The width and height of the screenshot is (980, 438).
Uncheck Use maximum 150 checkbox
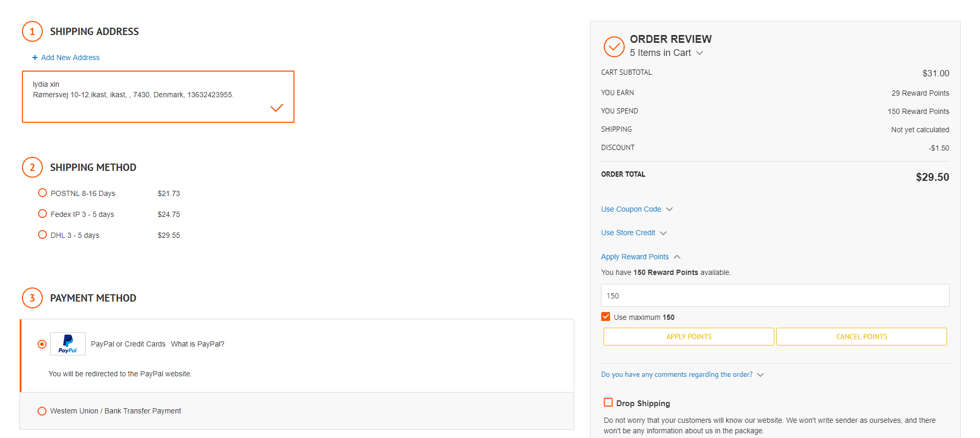pyautogui.click(x=606, y=317)
